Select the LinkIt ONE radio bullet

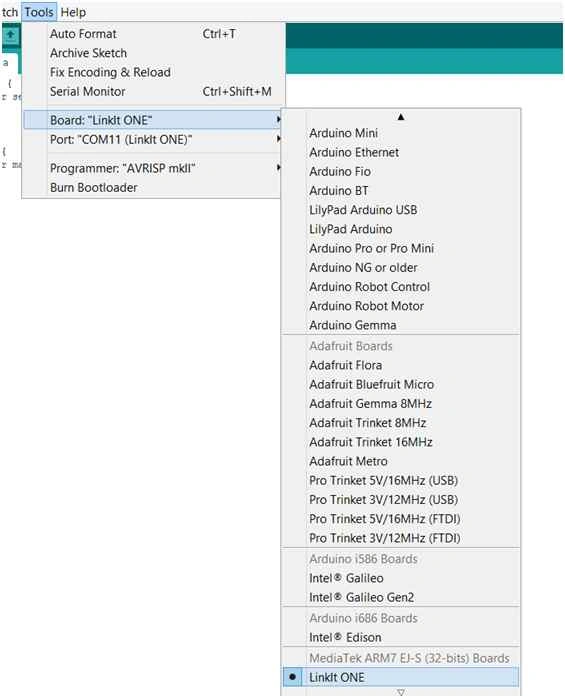(x=292, y=677)
